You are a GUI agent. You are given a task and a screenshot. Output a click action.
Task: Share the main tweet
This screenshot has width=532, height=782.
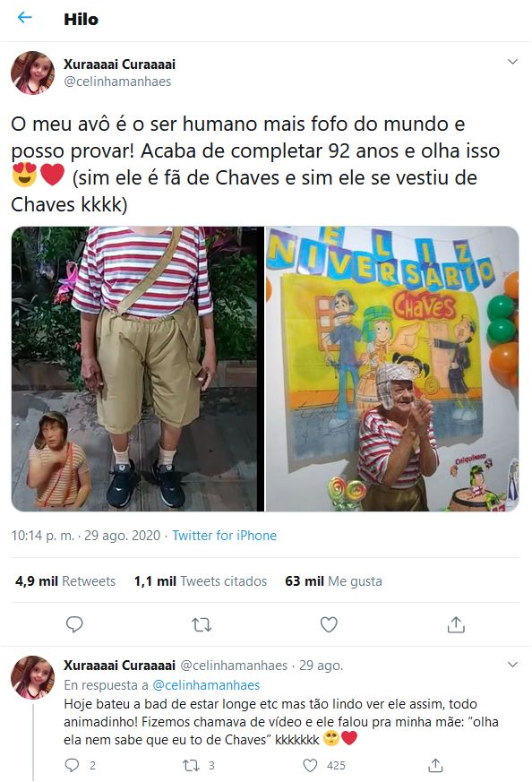(456, 624)
